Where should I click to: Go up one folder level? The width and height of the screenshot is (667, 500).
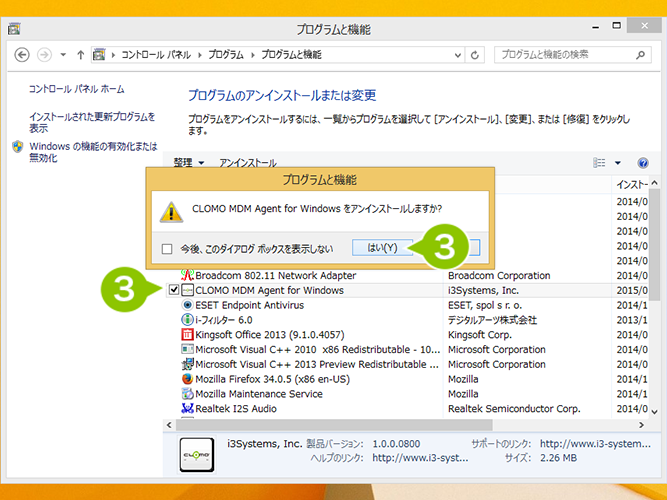point(80,55)
